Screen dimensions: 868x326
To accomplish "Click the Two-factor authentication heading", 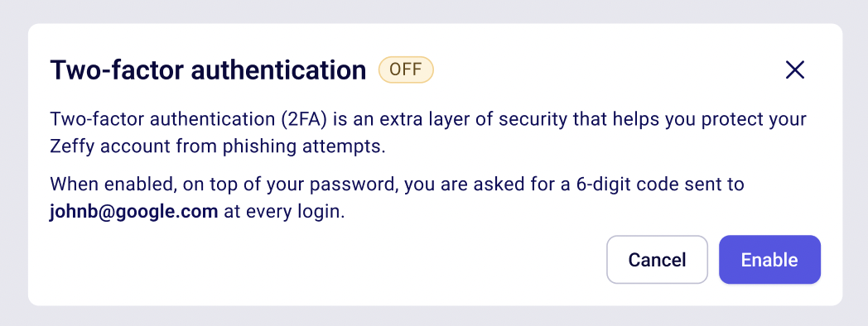I will click(x=208, y=70).
